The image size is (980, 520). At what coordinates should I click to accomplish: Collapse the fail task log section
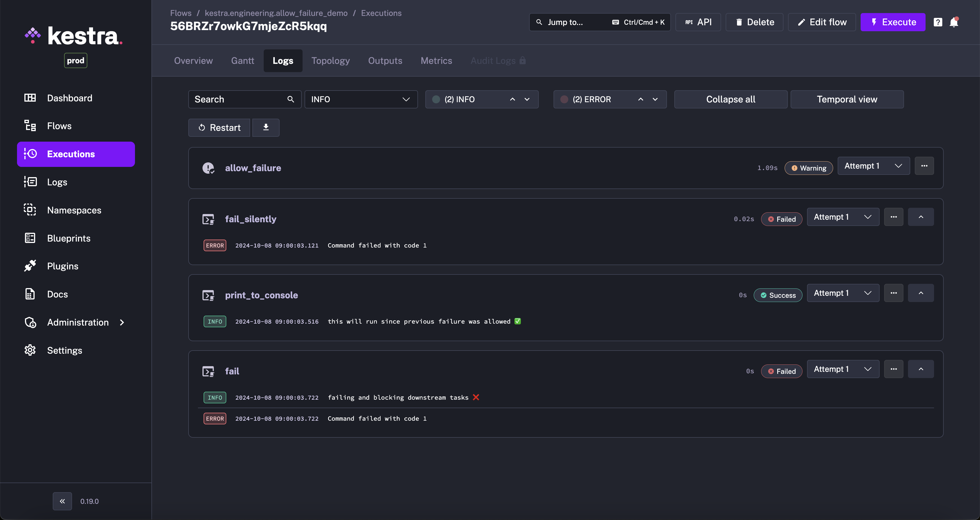(x=921, y=369)
